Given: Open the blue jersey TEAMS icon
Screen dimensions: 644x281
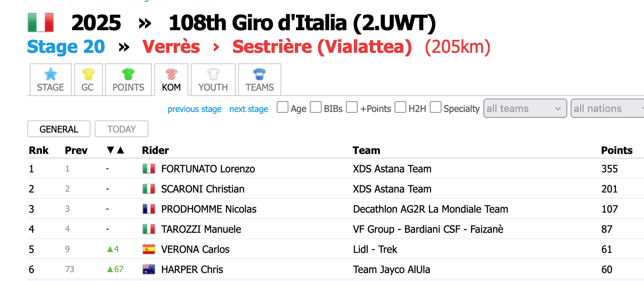Looking at the screenshot, I should (x=260, y=75).
